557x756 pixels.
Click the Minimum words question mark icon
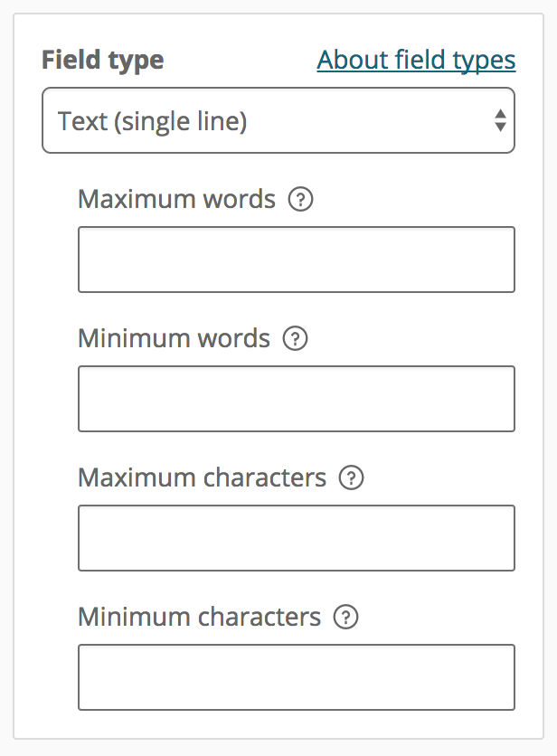click(x=296, y=338)
